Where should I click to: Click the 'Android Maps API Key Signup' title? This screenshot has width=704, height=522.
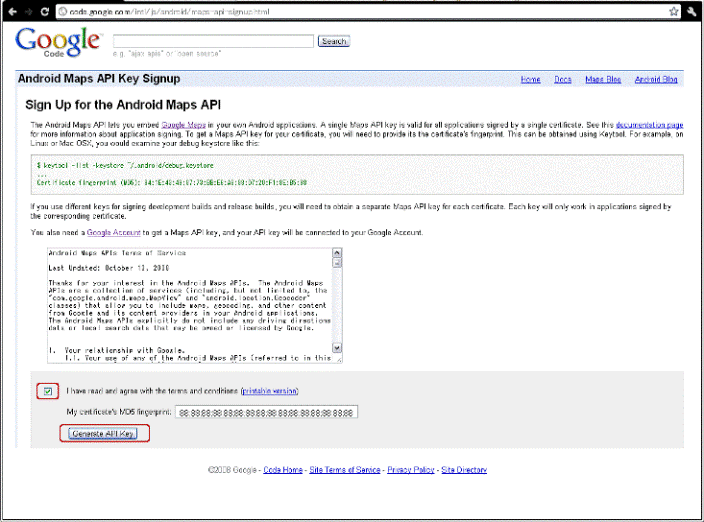99,79
